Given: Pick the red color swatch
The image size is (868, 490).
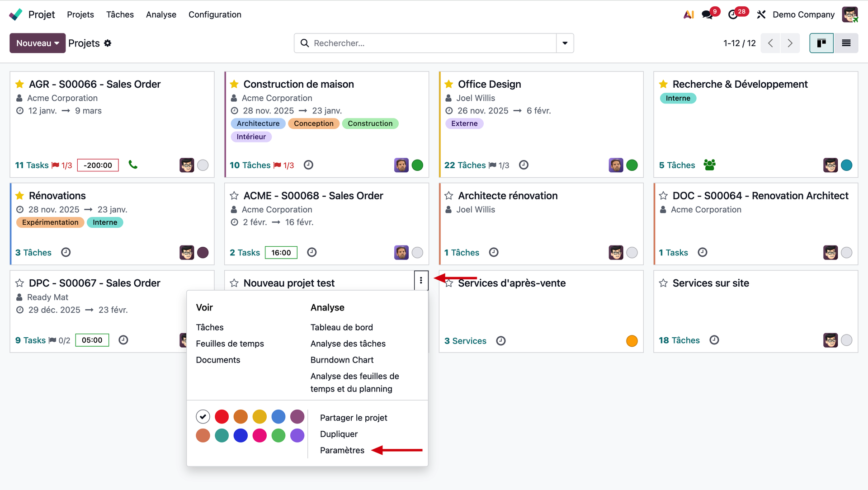Looking at the screenshot, I should [x=222, y=416].
